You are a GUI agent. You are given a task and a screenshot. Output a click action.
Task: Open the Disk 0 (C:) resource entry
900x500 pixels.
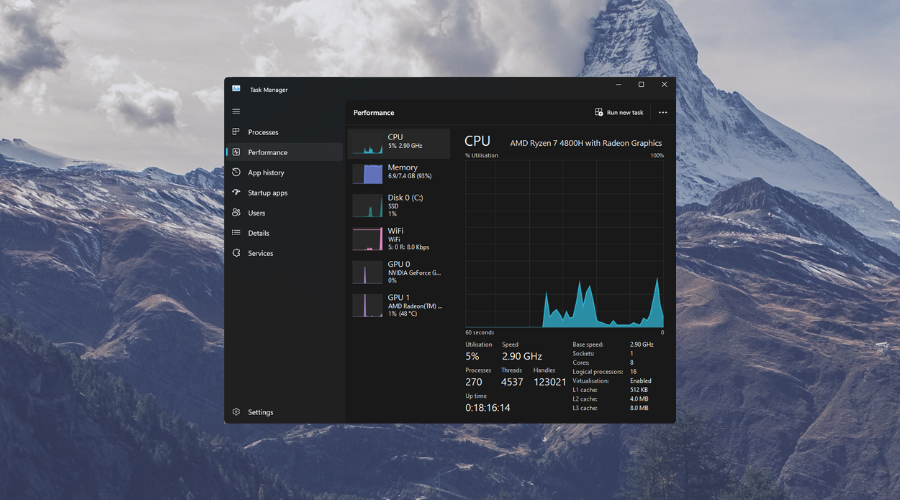[x=398, y=205]
